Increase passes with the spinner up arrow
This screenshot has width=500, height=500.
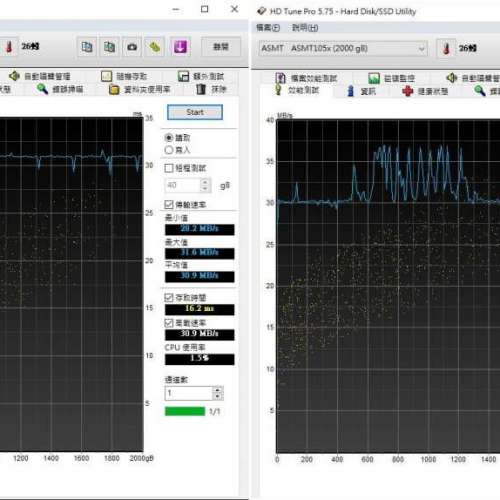click(218, 390)
